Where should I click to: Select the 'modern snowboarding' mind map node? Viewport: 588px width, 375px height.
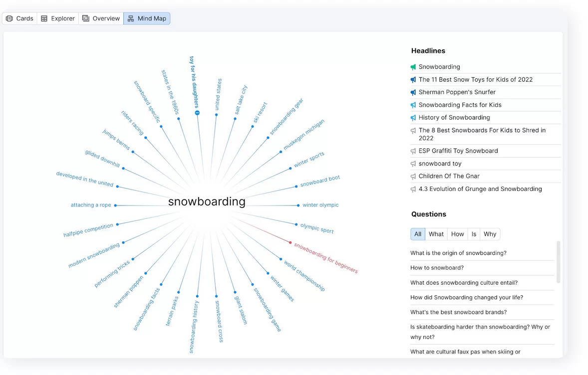pyautogui.click(x=94, y=255)
